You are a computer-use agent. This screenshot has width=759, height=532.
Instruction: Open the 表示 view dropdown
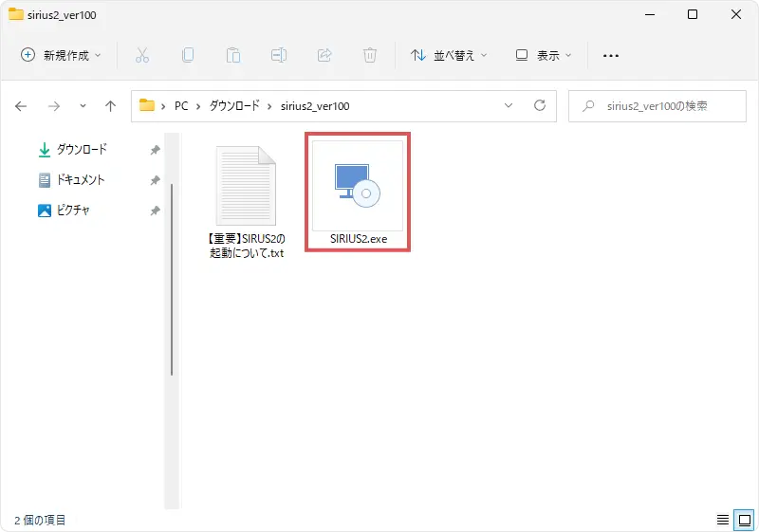(544, 55)
